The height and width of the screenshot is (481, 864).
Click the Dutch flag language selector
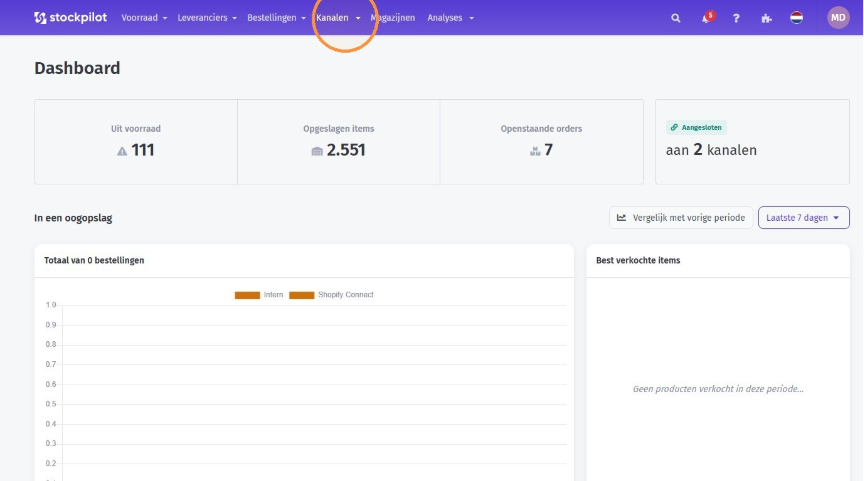point(796,18)
